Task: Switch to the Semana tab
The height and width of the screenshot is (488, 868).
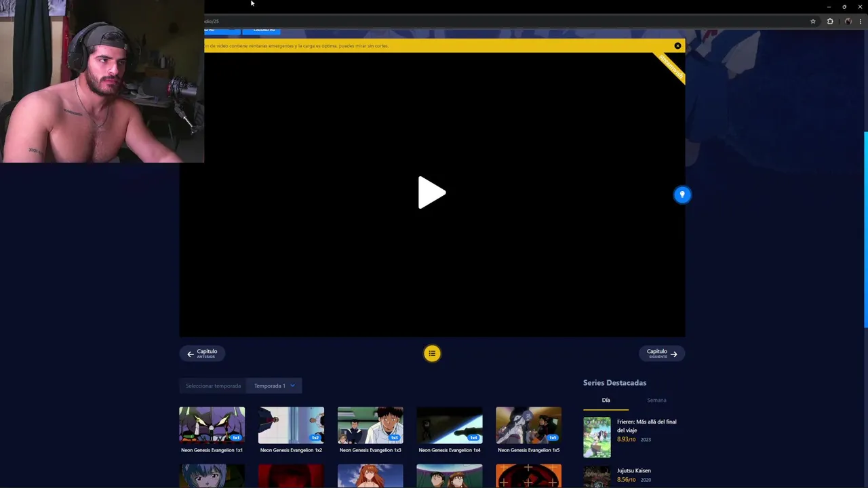Action: (656, 400)
